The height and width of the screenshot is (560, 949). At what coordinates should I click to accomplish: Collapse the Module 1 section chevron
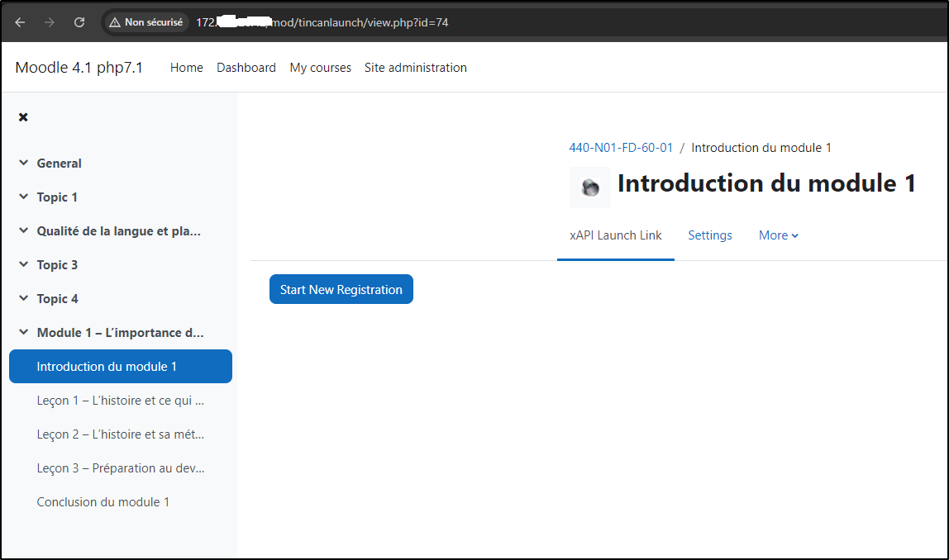tap(23, 333)
